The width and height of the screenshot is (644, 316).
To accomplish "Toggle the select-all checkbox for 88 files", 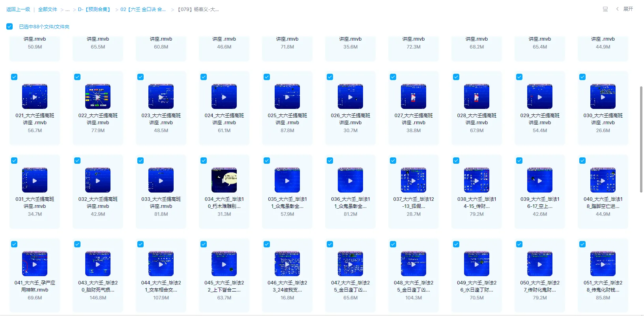I will 9,26.
